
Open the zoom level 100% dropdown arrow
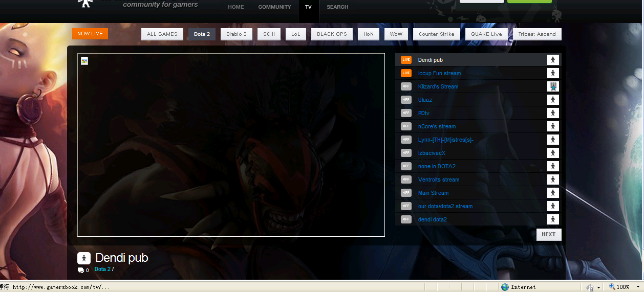638,287
